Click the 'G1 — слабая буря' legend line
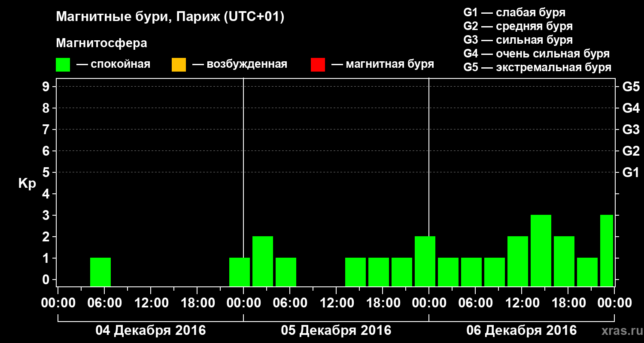The image size is (644, 343). (514, 12)
